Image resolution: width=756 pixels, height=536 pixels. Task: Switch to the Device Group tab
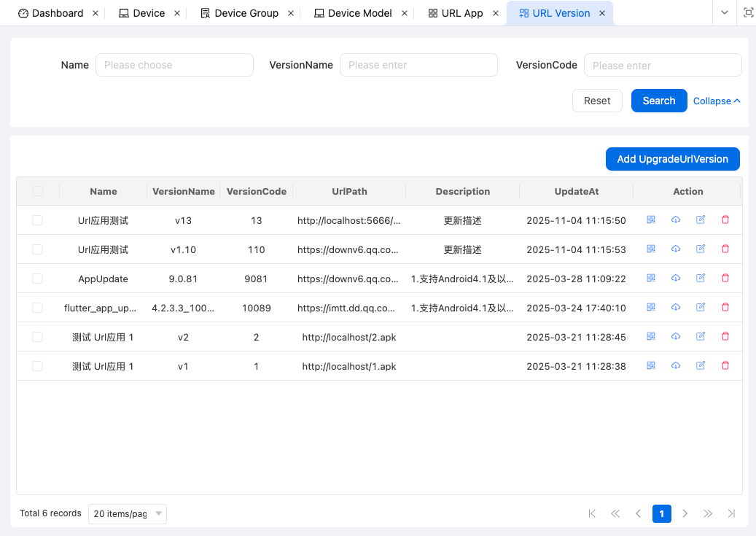(x=246, y=13)
